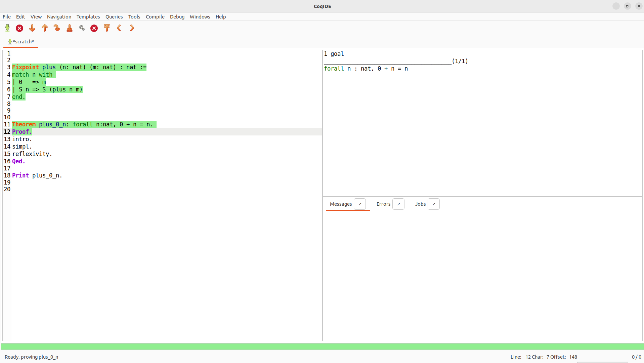Click the '| S n => S (plus n m)' line
The height and width of the screenshot is (363, 644).
(x=47, y=89)
